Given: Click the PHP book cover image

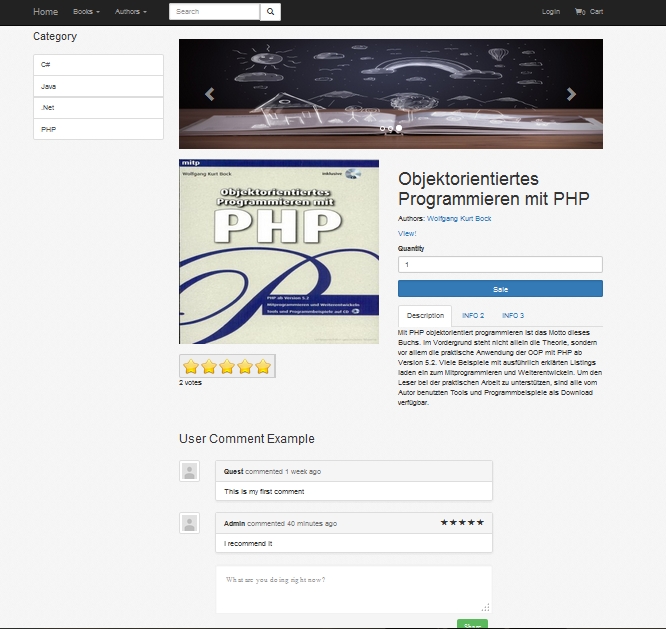Looking at the screenshot, I should pyautogui.click(x=279, y=251).
